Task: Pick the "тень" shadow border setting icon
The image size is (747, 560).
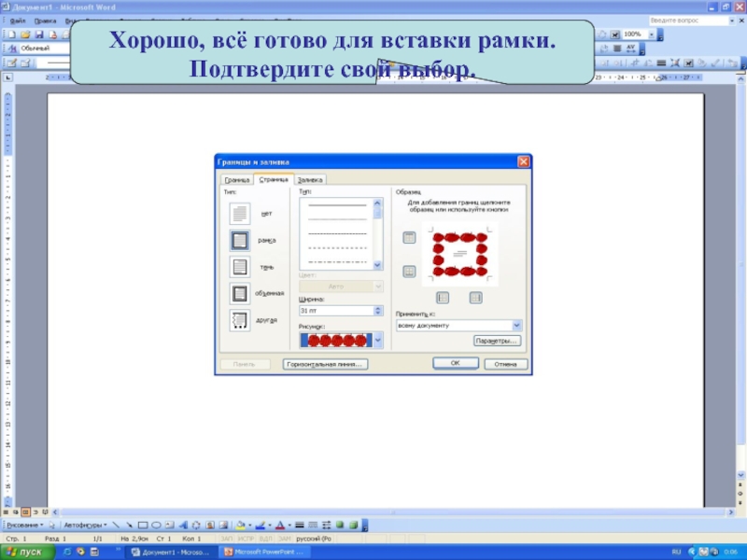Action: click(x=240, y=267)
